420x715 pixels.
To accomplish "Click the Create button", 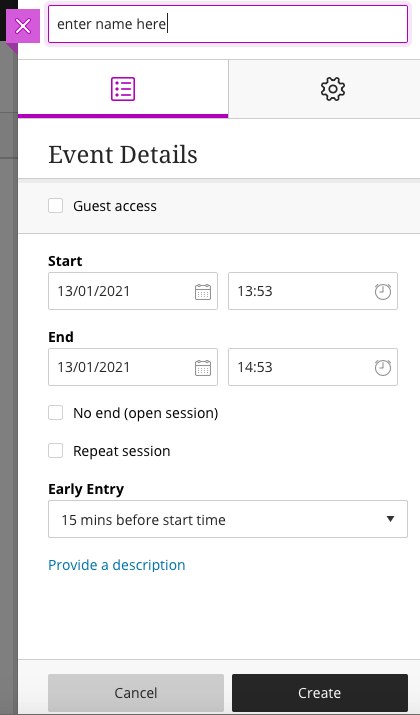I will click(320, 693).
